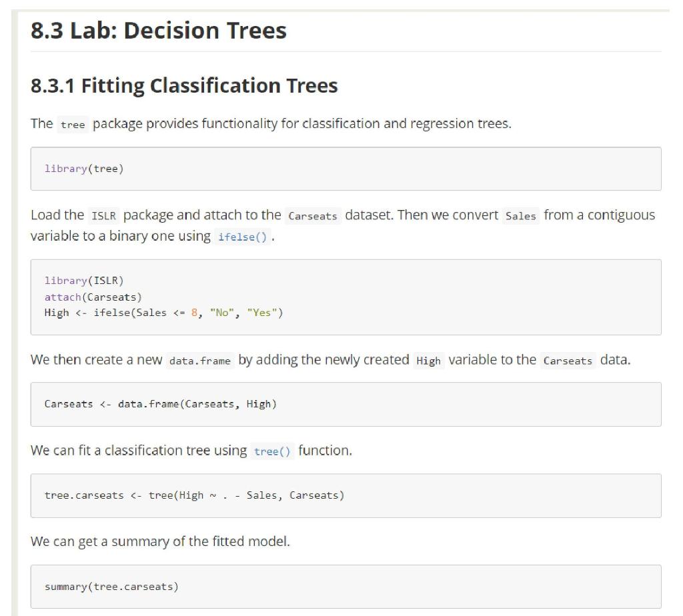
Task: Click the library(ISLR) code line
Action: 84,280
